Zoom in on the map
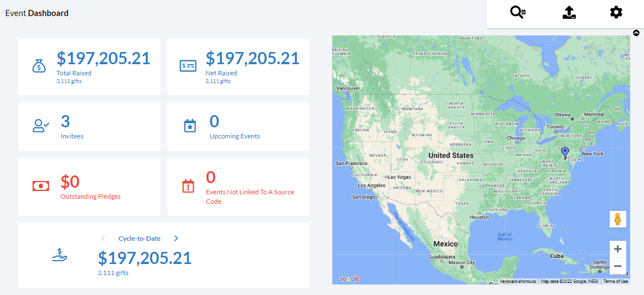 click(617, 249)
